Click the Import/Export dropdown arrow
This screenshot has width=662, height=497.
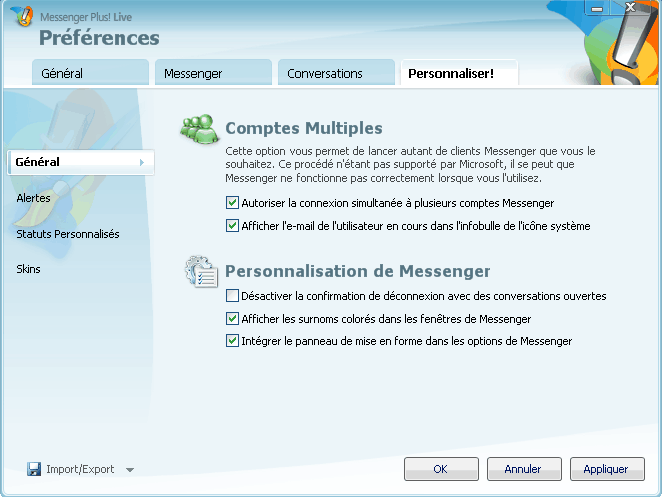click(130, 470)
